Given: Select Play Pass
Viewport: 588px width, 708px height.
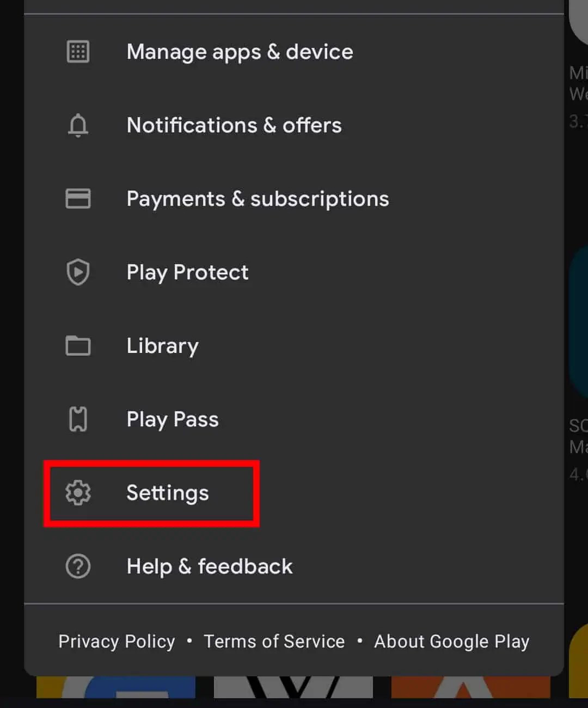Looking at the screenshot, I should pos(173,419).
